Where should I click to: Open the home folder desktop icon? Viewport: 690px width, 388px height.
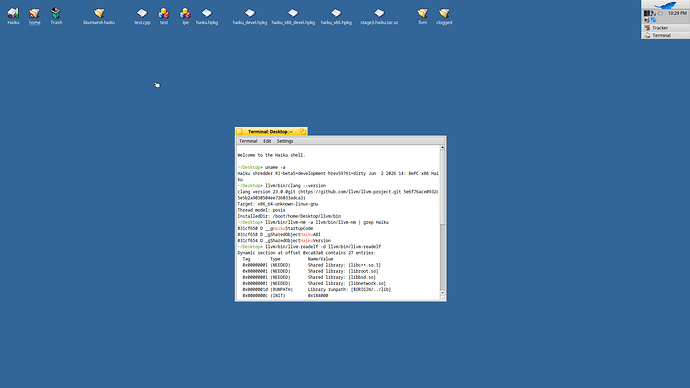pos(34,13)
